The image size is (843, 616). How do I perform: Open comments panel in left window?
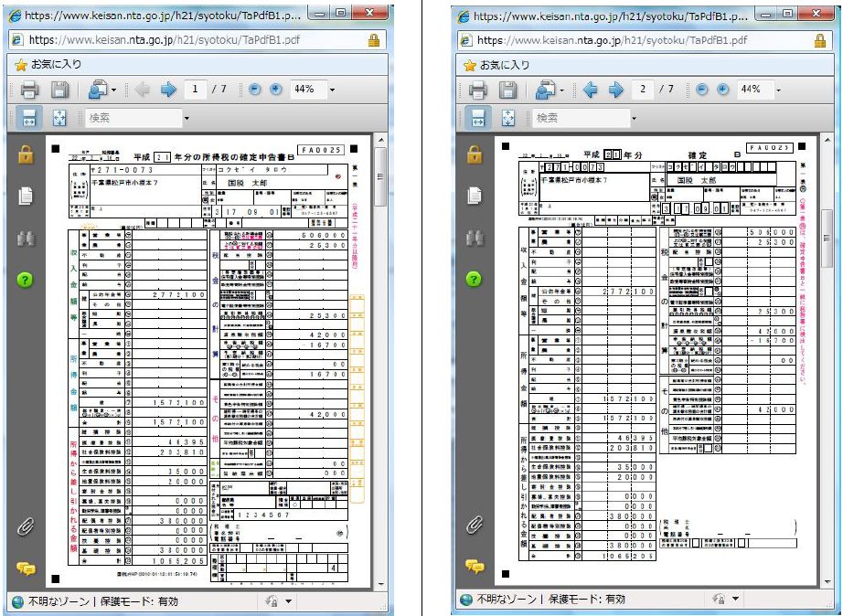27,568
